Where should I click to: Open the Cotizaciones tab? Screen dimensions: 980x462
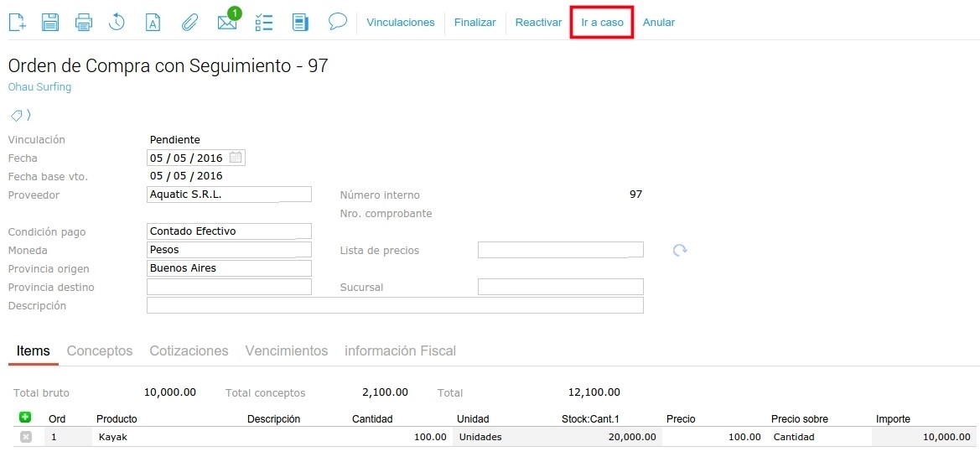point(189,351)
